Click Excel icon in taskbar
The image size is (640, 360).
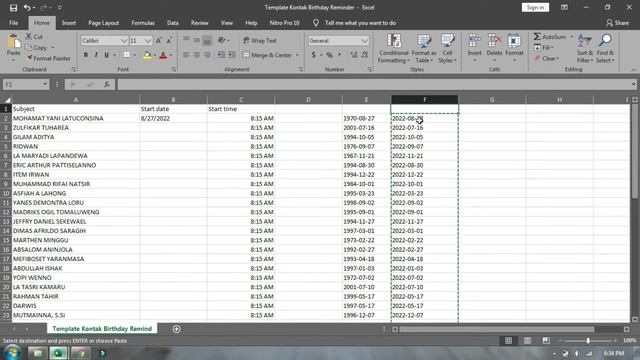point(58,353)
